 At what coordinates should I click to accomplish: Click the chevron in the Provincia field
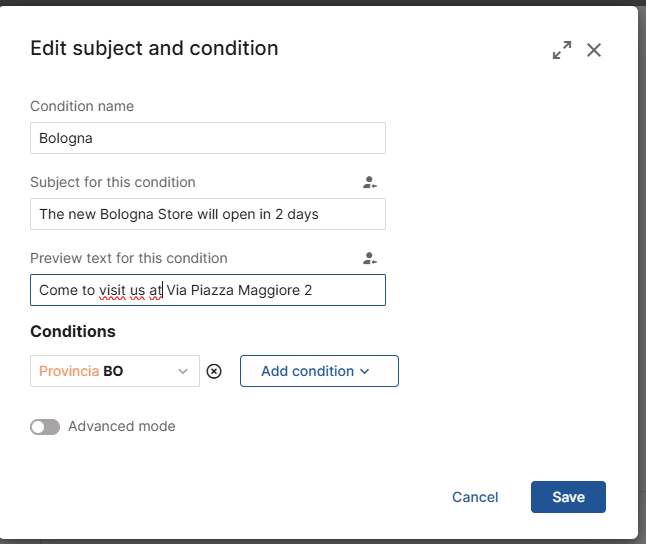183,371
